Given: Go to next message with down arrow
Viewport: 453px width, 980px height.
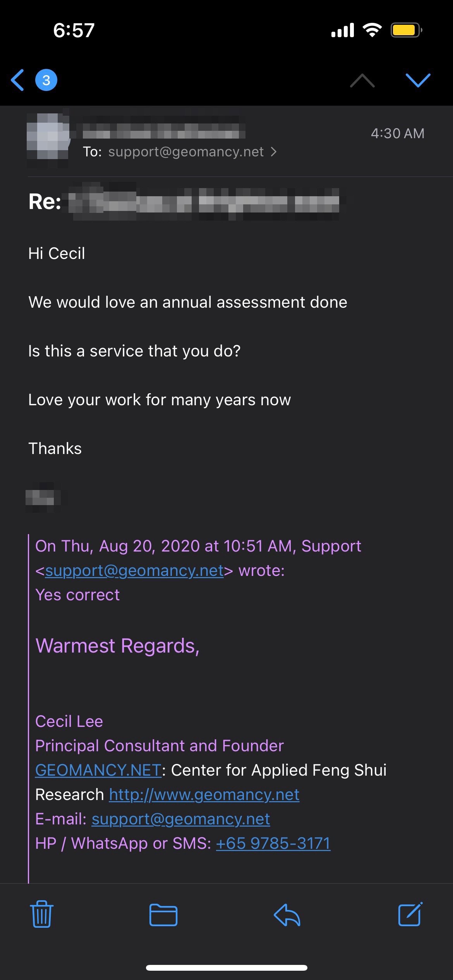Looking at the screenshot, I should (x=418, y=80).
